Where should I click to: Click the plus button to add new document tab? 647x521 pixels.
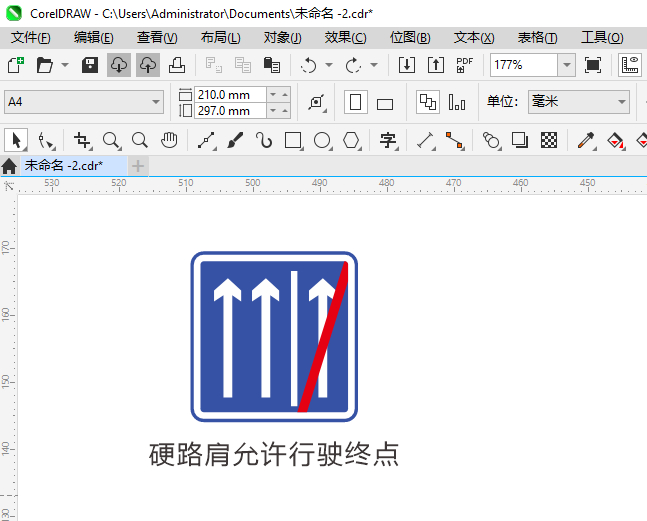[138, 166]
